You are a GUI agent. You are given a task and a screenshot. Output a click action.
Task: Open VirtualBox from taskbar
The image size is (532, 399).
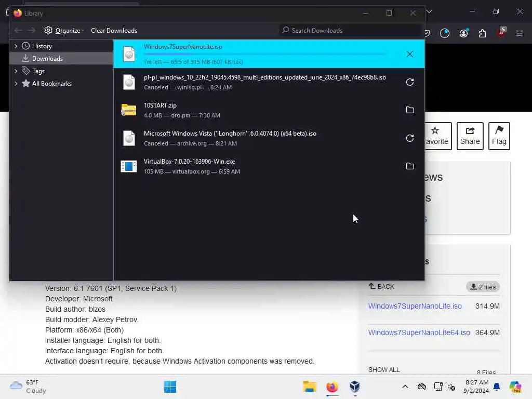click(354, 387)
